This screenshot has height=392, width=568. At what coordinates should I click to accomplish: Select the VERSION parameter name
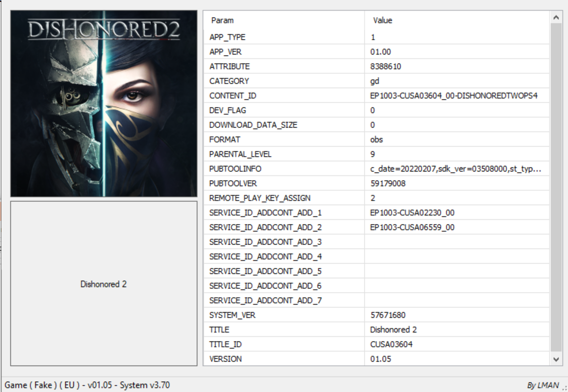(225, 359)
